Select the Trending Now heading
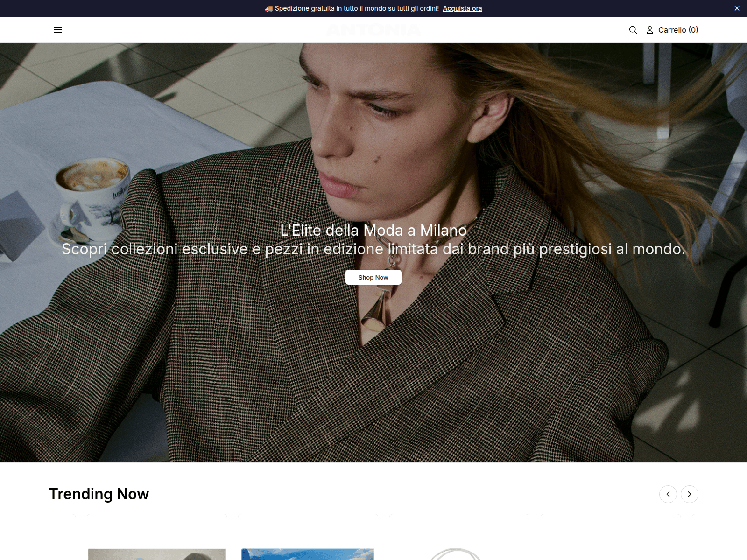Image resolution: width=747 pixels, height=560 pixels. pyautogui.click(x=99, y=494)
